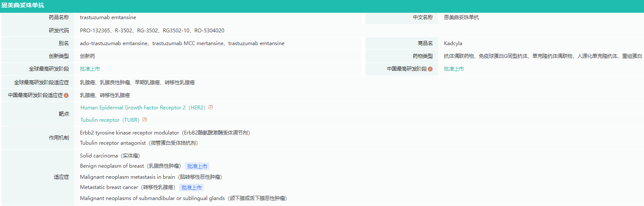The height and width of the screenshot is (206, 644).
Task: Click the 创新类型 field label
Action: (59, 56)
